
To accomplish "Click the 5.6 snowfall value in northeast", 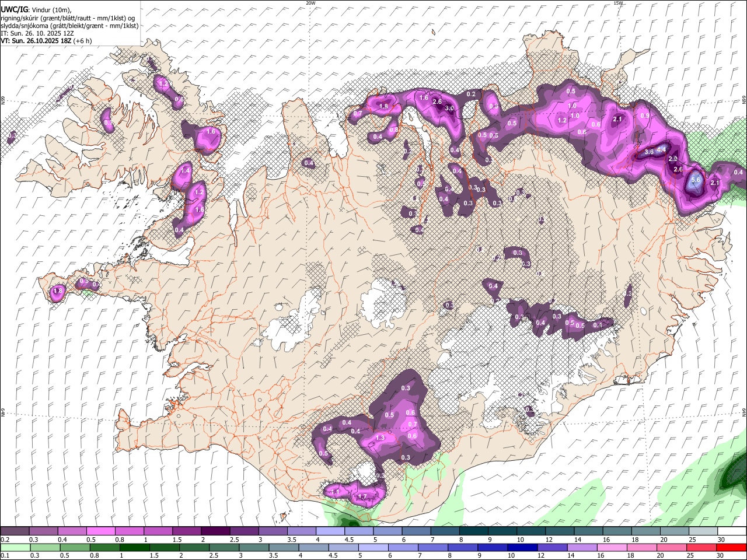I will 695,180.
